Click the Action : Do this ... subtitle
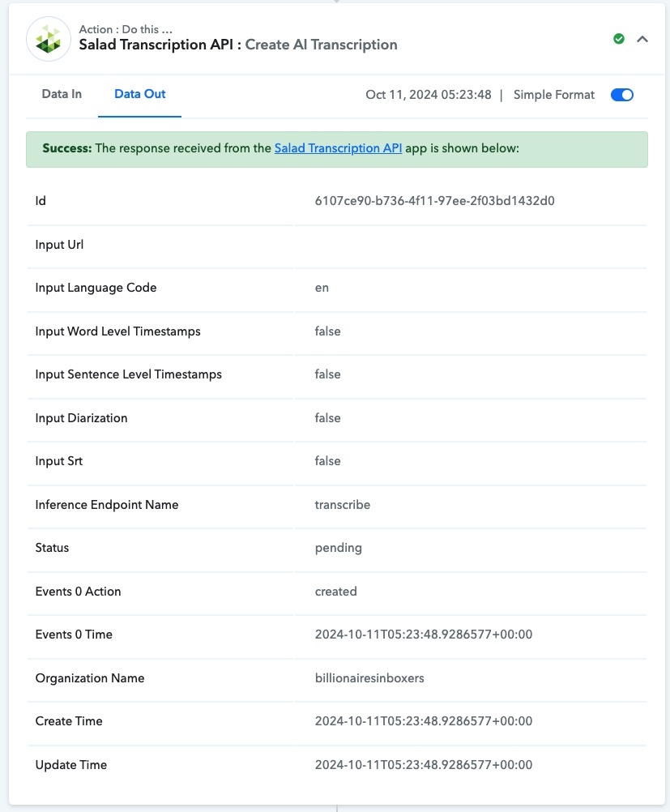Screen dimensions: 670x812 pos(126,29)
